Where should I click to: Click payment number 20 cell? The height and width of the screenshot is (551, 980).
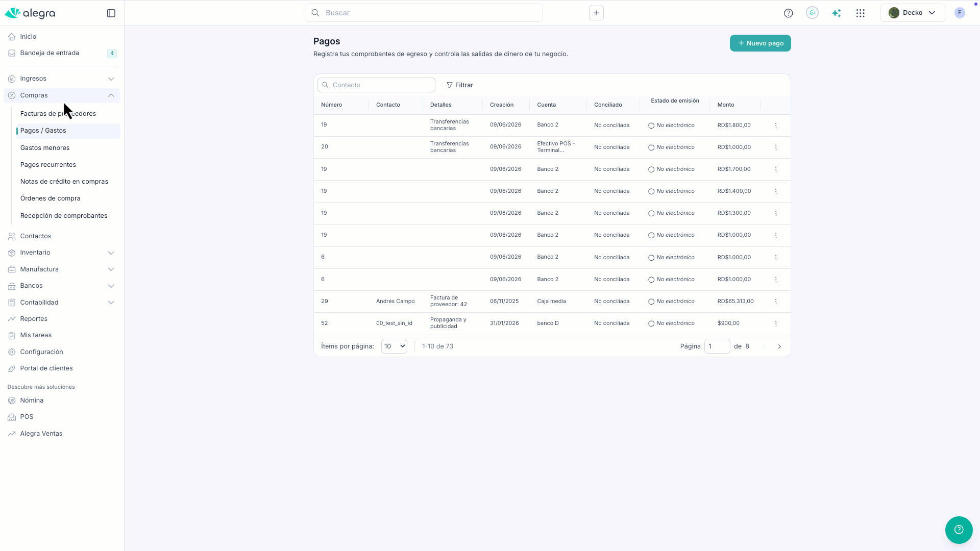click(x=325, y=147)
